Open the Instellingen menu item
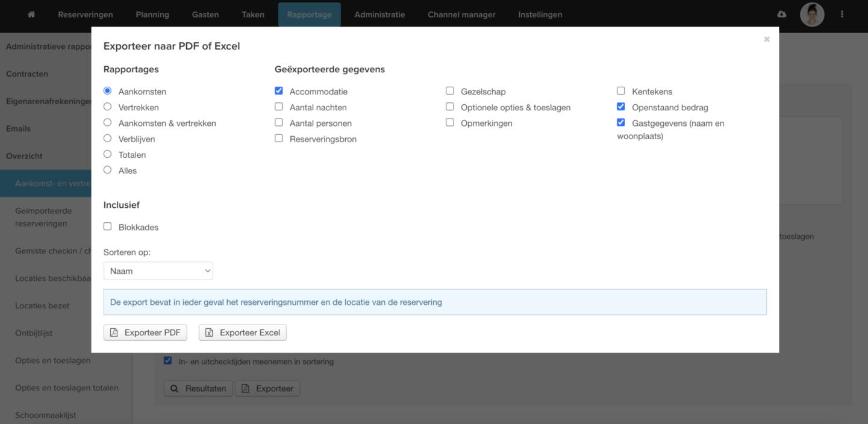Image resolution: width=868 pixels, height=424 pixels. pyautogui.click(x=540, y=14)
